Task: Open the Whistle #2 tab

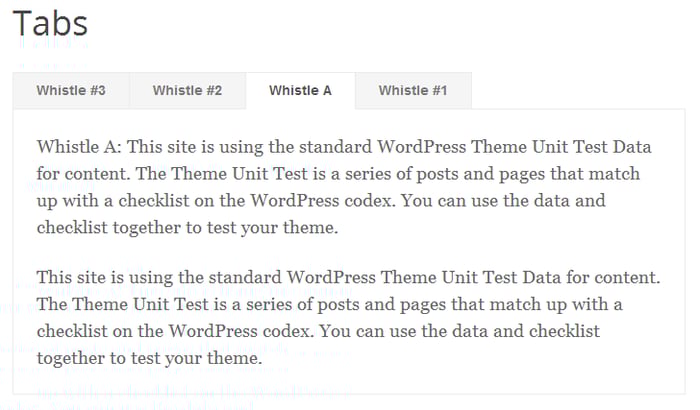Action: (x=187, y=91)
